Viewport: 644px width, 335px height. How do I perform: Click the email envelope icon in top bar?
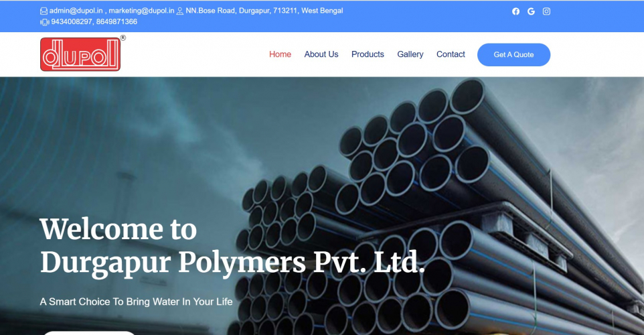coord(44,11)
